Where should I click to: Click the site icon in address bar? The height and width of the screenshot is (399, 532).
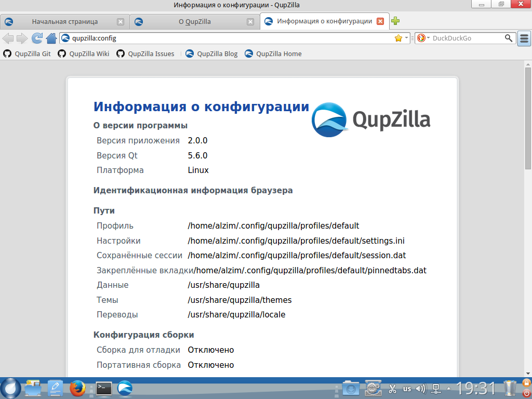65,38
